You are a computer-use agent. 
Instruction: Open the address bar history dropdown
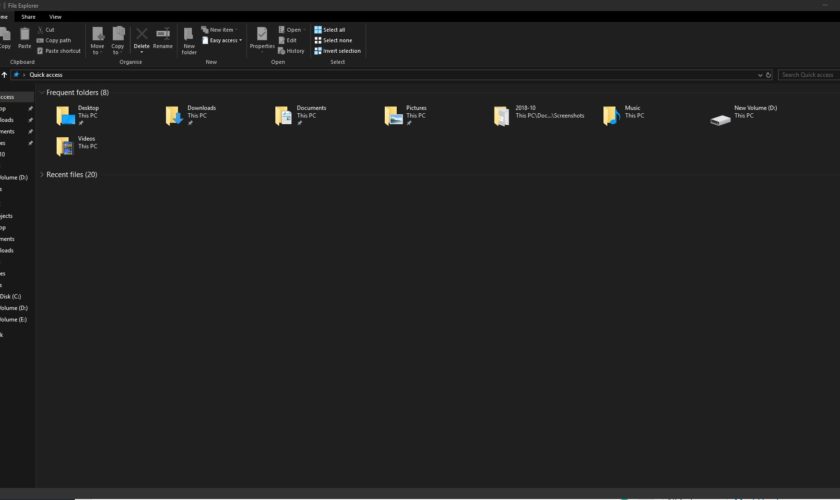click(x=759, y=75)
